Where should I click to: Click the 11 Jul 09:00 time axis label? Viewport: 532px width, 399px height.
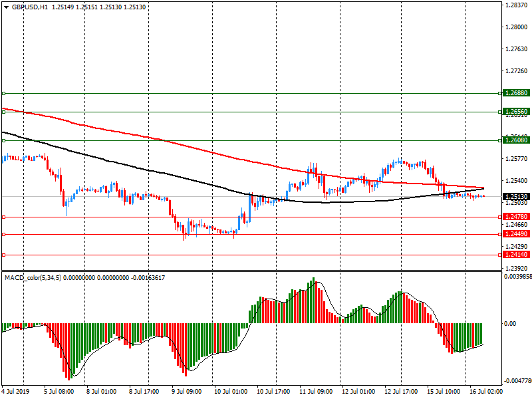click(316, 392)
